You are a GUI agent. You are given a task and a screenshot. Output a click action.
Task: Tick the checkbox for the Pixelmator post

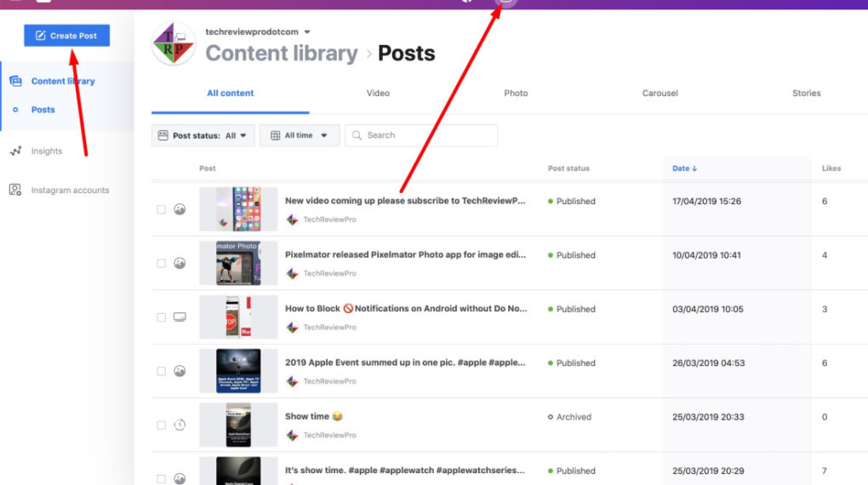pyautogui.click(x=162, y=264)
